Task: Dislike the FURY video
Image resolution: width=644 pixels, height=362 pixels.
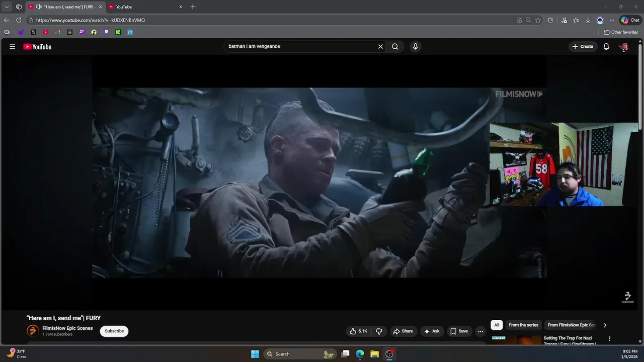Action: pyautogui.click(x=379, y=331)
